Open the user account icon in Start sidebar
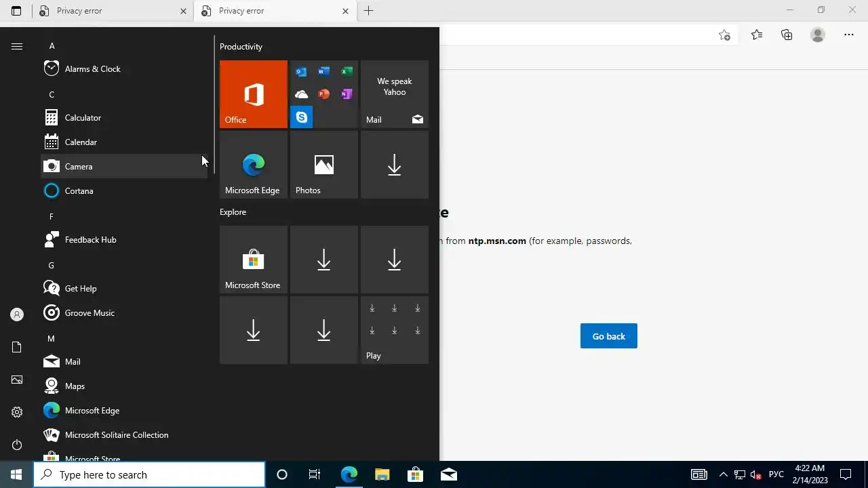 point(17,314)
